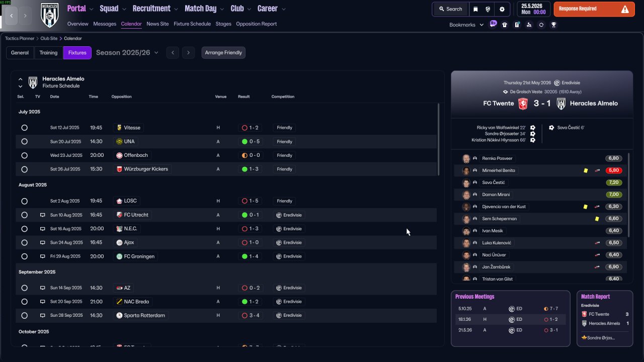Open the Heracles club badge in the header
644x362 pixels.
pyautogui.click(x=49, y=15)
